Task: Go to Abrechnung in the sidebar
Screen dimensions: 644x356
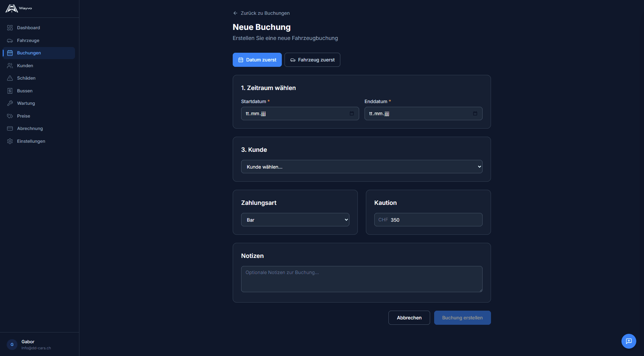Action: (30, 128)
